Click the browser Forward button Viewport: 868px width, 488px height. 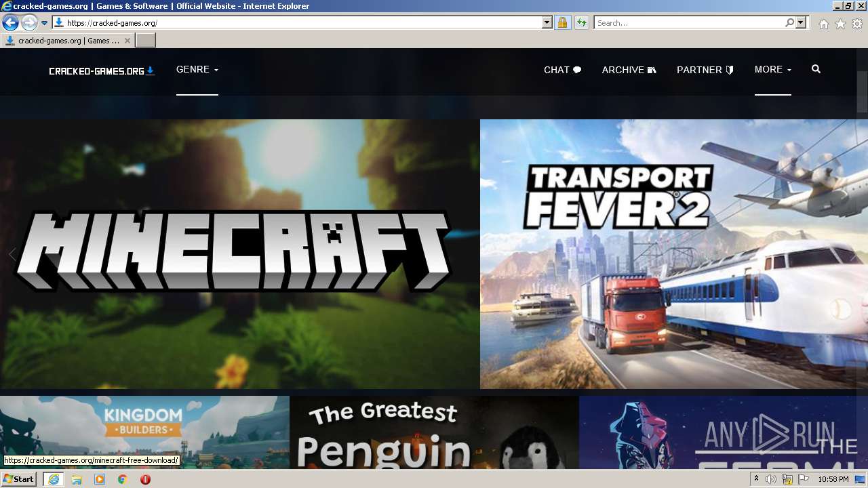point(29,22)
